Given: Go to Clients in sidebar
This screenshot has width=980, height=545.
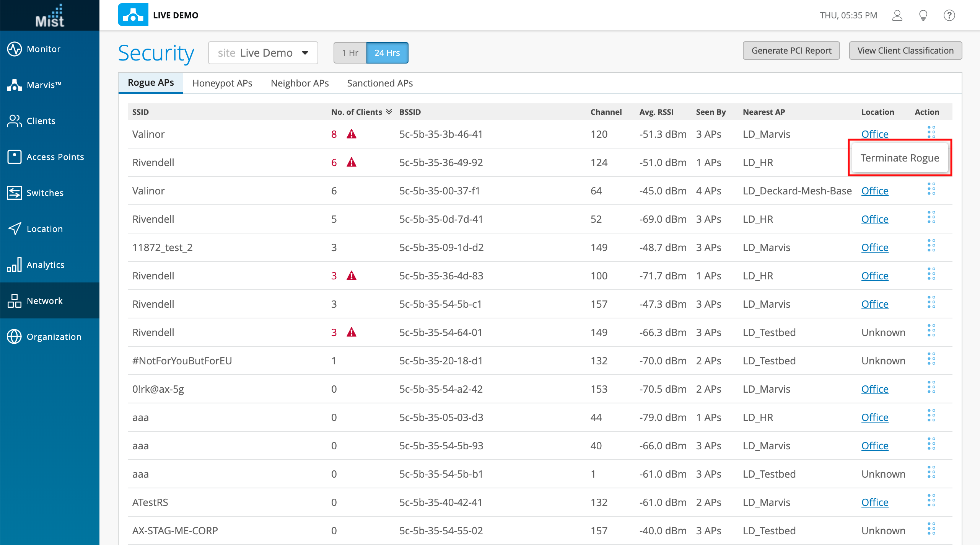Looking at the screenshot, I should [x=41, y=121].
